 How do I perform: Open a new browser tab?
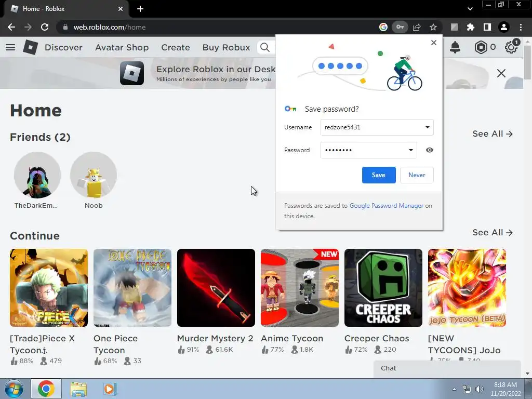pyautogui.click(x=140, y=9)
